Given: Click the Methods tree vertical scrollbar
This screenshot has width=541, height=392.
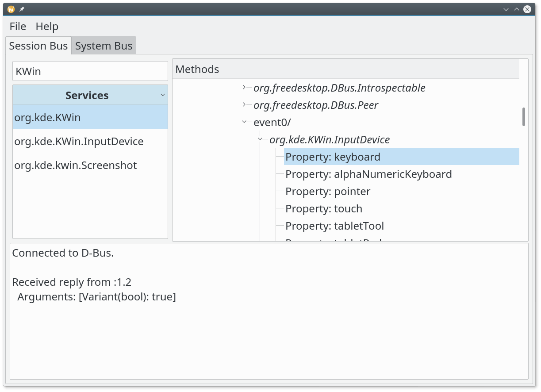Looking at the screenshot, I should [524, 117].
